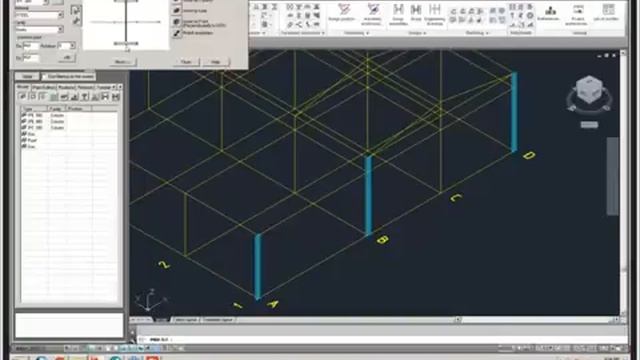This screenshot has height=360, width=640.
Task: Expand the Machining ribbon panel arrow
Action: point(487,33)
